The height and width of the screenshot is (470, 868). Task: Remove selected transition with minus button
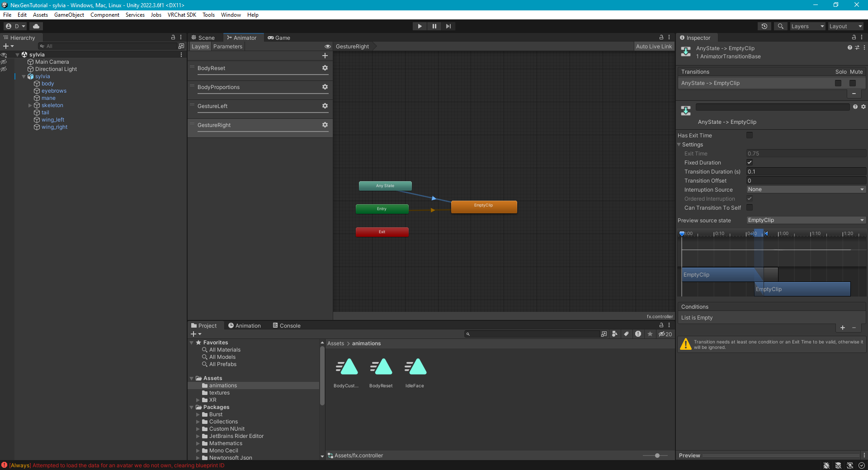[854, 94]
